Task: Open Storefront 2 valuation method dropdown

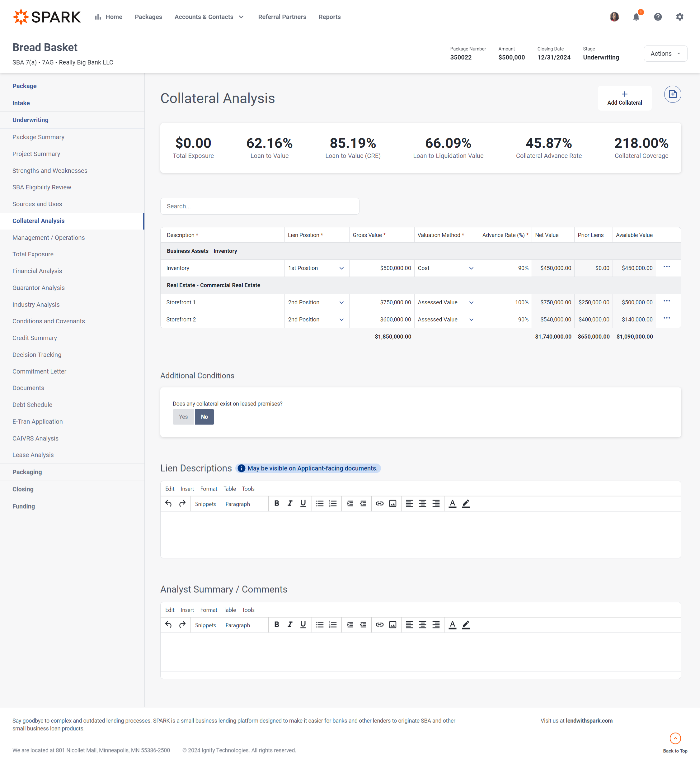Action: pos(446,320)
